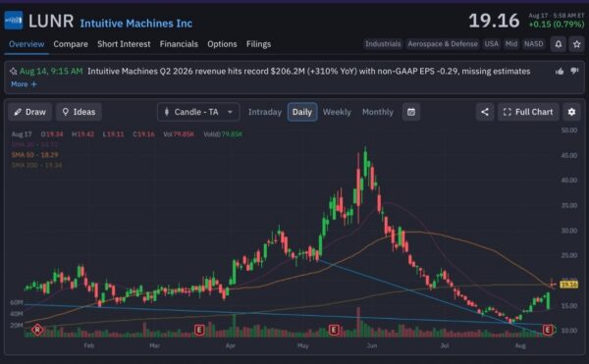Click the Industrials sector tag
Viewport: 589px width, 364px height.
[383, 44]
